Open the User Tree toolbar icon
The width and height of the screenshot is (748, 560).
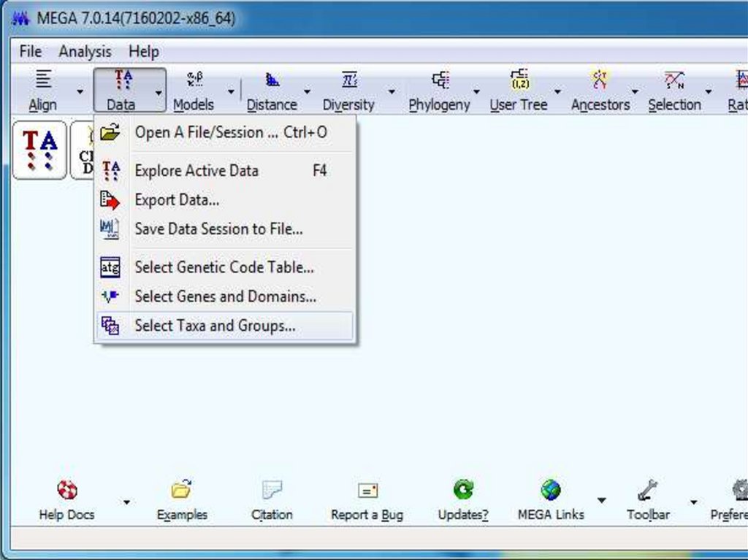tap(519, 79)
